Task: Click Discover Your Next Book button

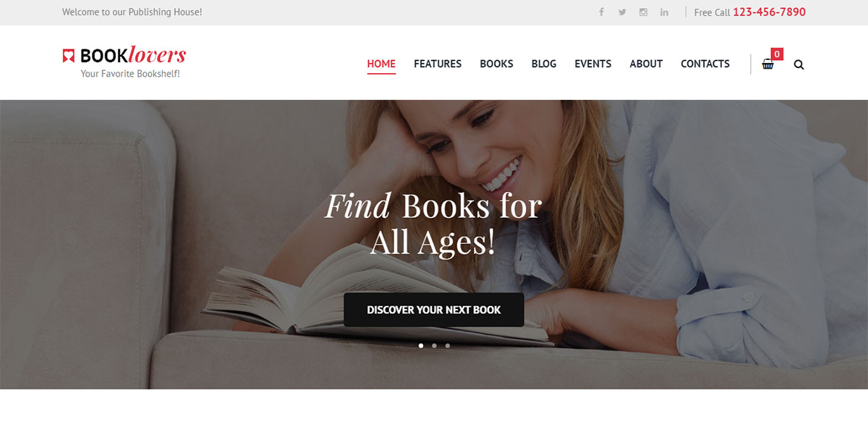Action: [x=434, y=310]
